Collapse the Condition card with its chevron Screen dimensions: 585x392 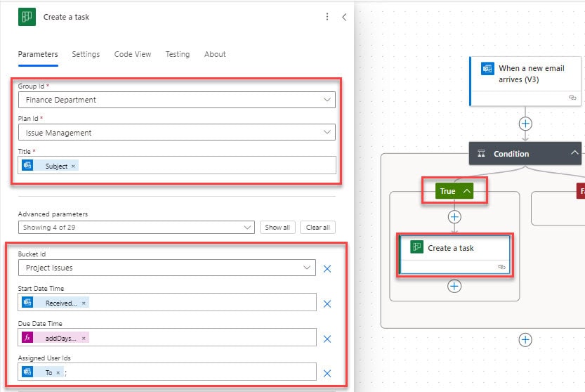coord(574,152)
